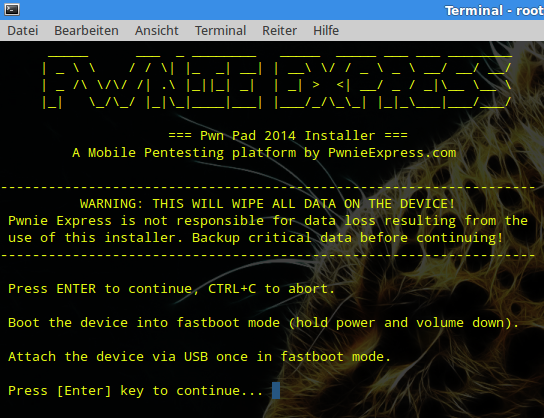Click the blue terminal cursor block
The image size is (544, 418).
(x=276, y=391)
